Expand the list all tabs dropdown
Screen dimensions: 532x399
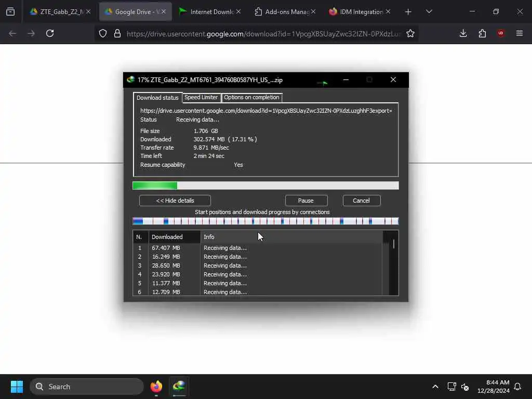click(429, 12)
